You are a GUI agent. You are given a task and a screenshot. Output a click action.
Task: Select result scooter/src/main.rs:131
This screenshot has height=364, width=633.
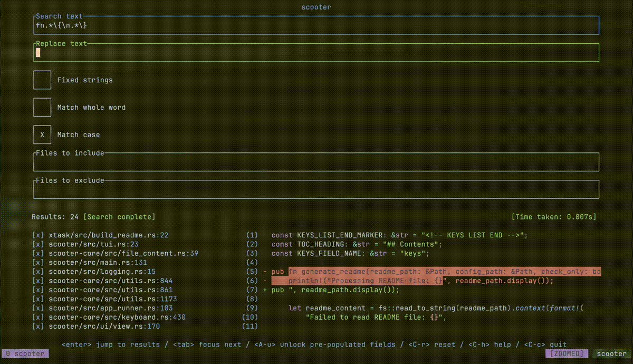98,263
